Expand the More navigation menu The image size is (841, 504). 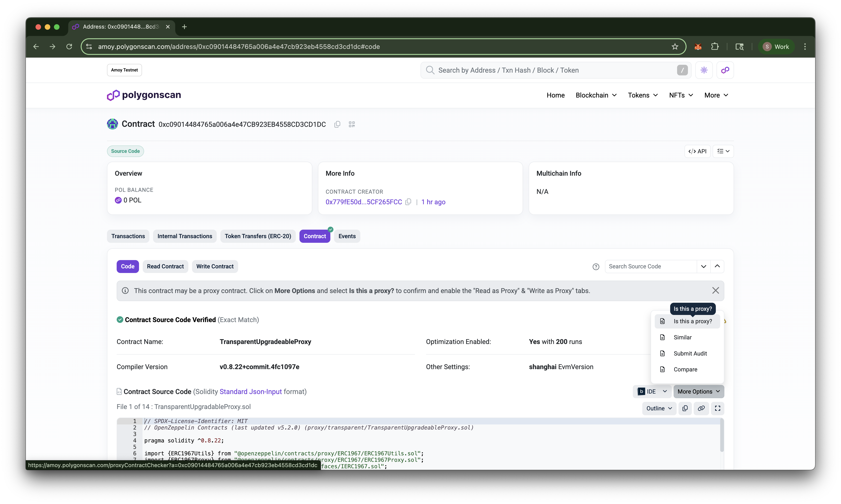point(716,95)
